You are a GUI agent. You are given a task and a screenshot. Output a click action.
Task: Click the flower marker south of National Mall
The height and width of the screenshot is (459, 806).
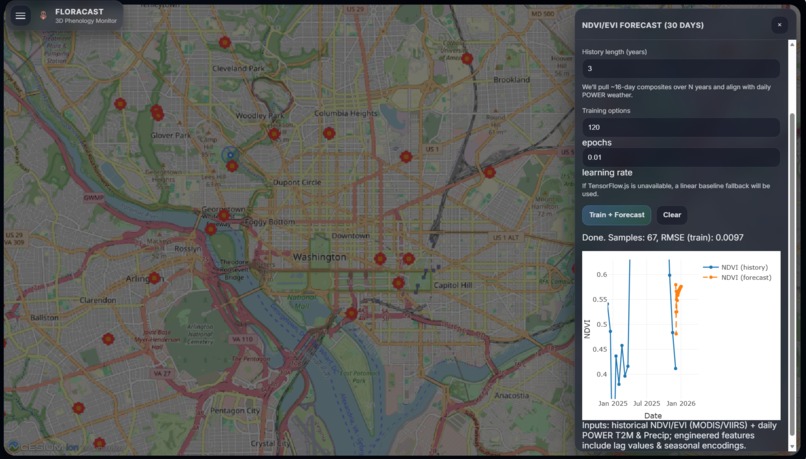351,313
